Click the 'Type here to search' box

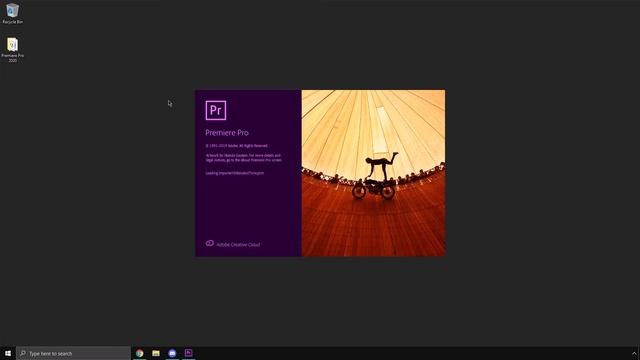pyautogui.click(x=73, y=353)
